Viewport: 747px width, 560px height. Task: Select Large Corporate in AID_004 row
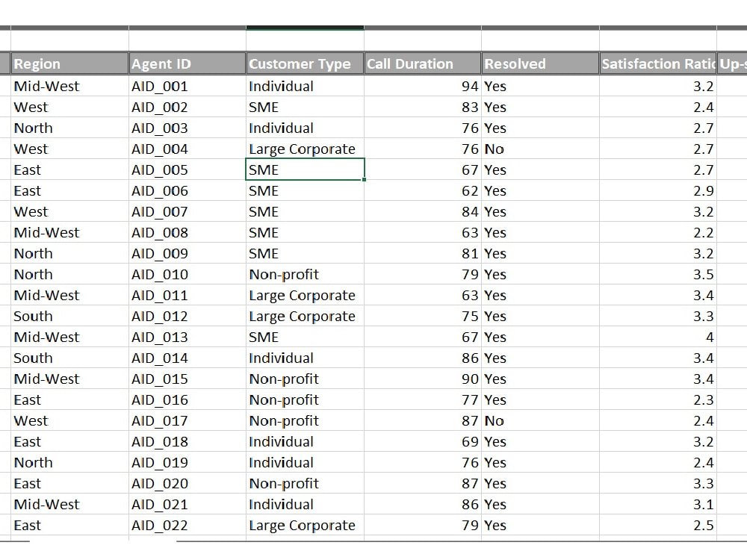305,149
